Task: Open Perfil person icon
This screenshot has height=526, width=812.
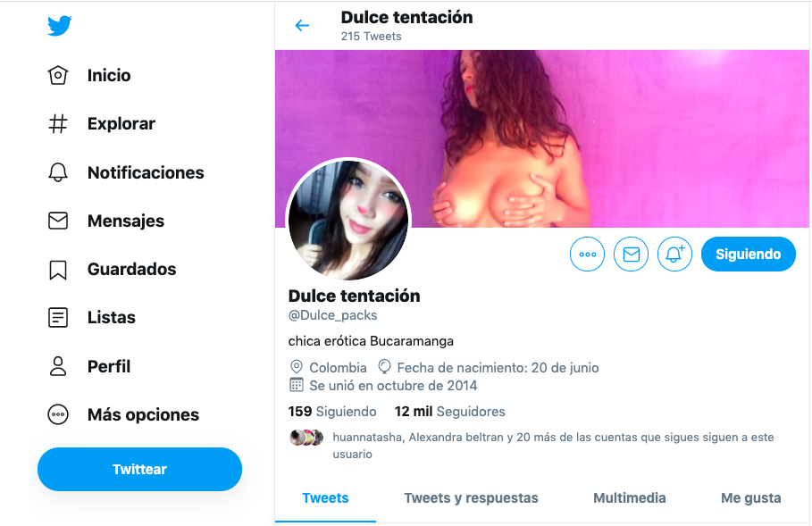Action: point(58,366)
